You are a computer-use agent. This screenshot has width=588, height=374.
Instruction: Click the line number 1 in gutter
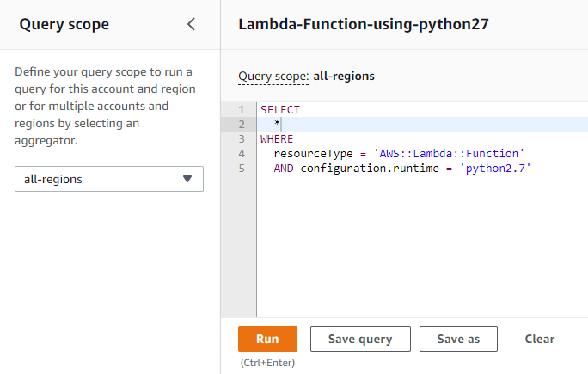point(242,109)
